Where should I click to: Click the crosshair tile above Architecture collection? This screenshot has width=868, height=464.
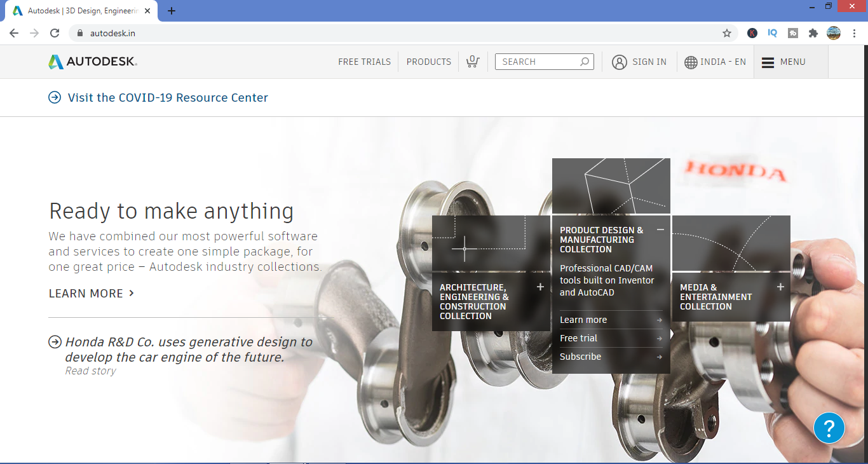[x=491, y=243]
